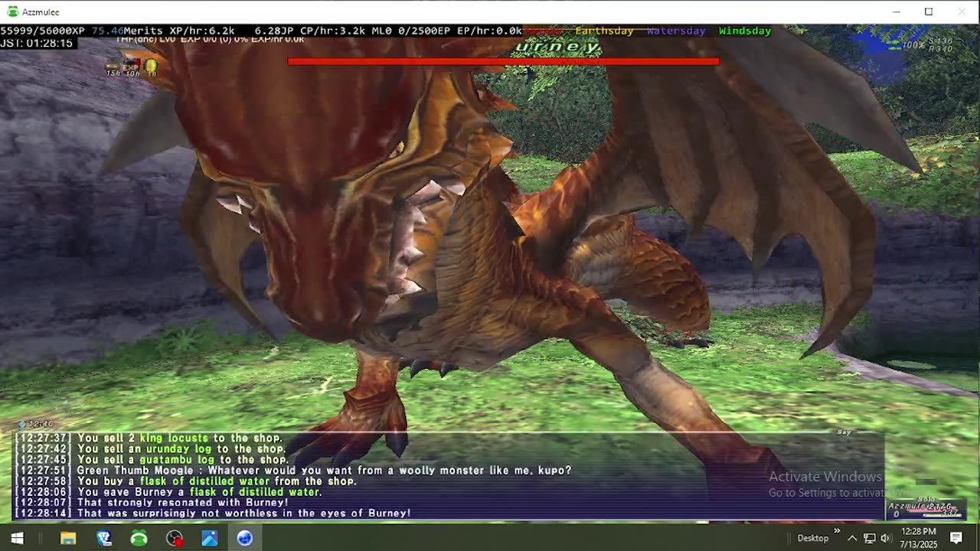Open the Windows Start menu
The height and width of the screenshot is (551, 980).
click(17, 538)
